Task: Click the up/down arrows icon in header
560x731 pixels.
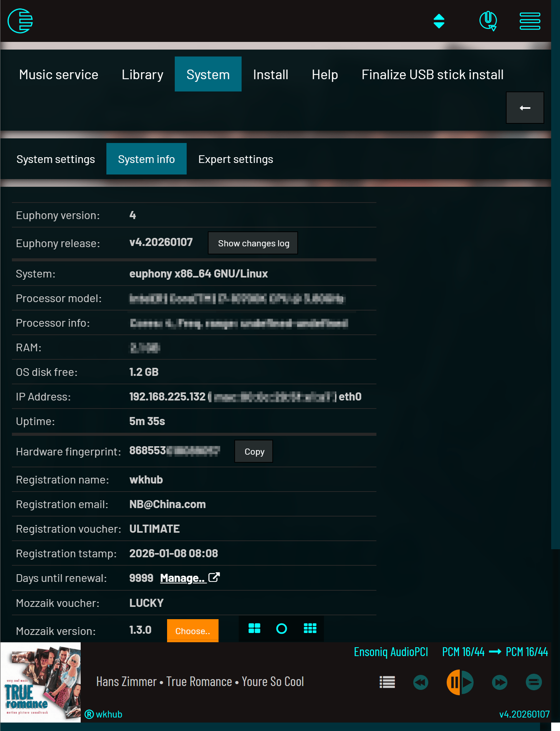Action: tap(439, 21)
